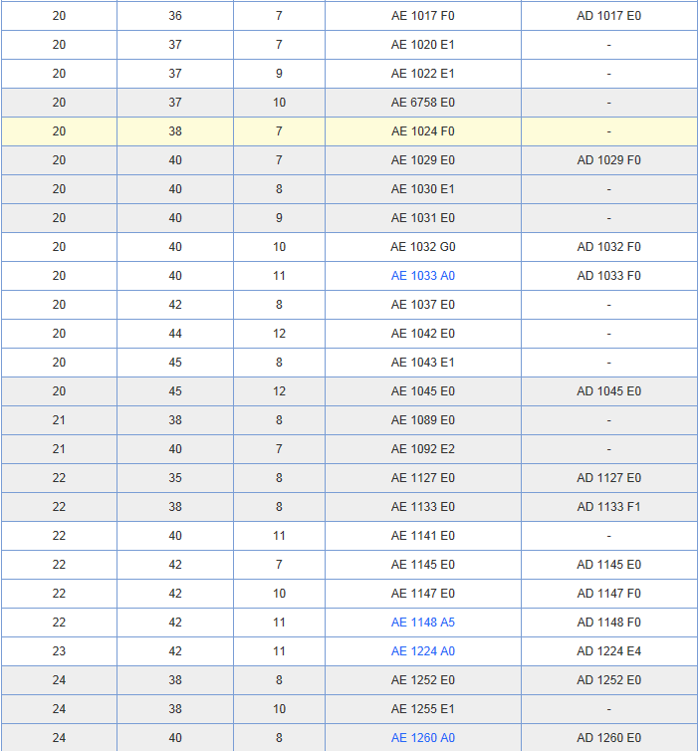Open the AE 1260 A0 link
This screenshot has height=751, width=700.
[x=422, y=738]
